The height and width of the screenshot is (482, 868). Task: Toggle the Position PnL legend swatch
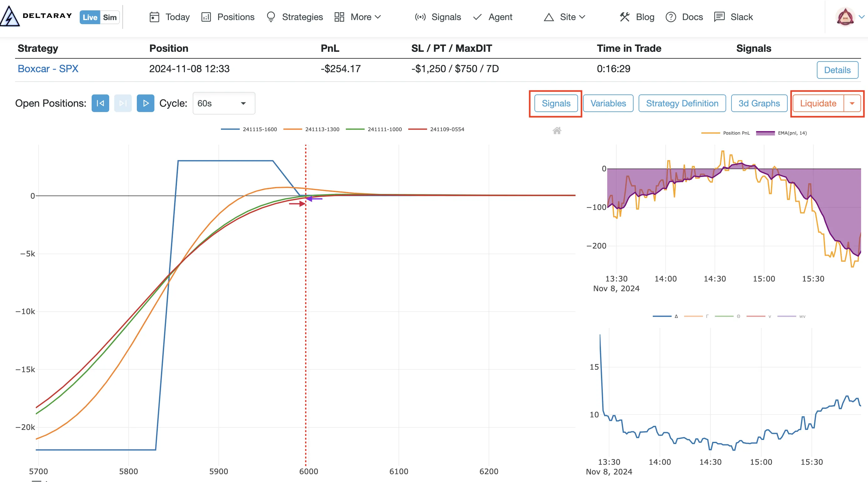[710, 133]
